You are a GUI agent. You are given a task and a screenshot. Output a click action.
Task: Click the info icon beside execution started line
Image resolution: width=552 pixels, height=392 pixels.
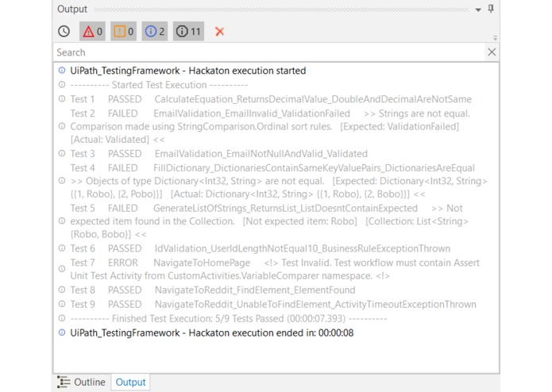[62, 71]
